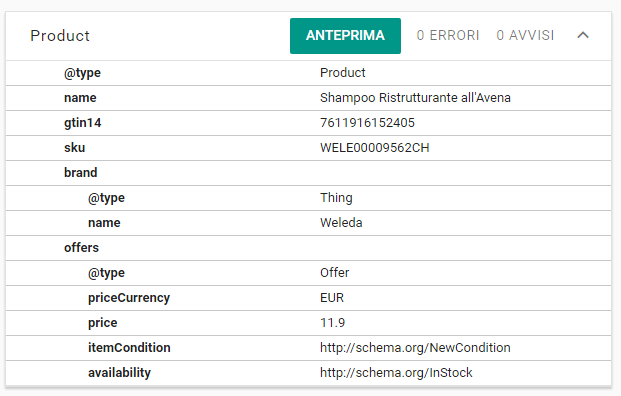Select the offers property row

[309, 248]
